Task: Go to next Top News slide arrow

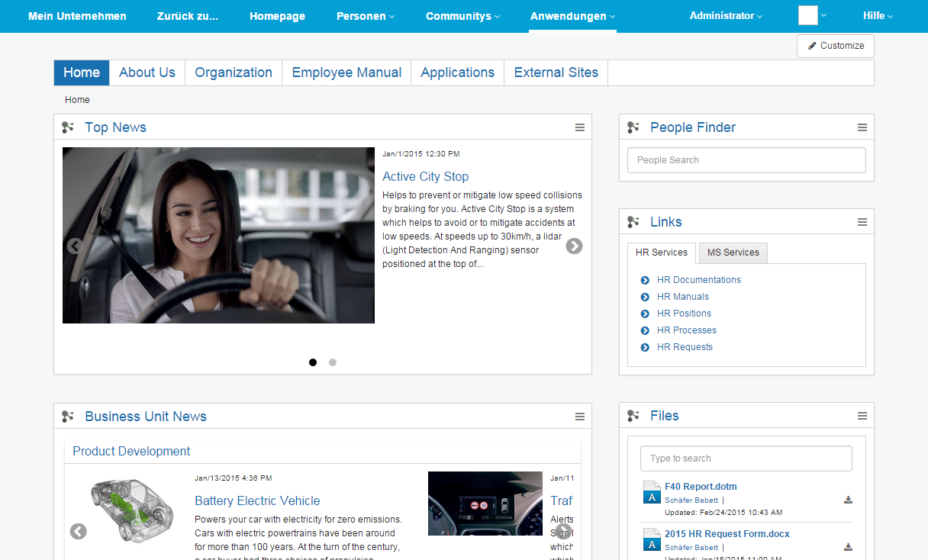Action: pyautogui.click(x=574, y=246)
